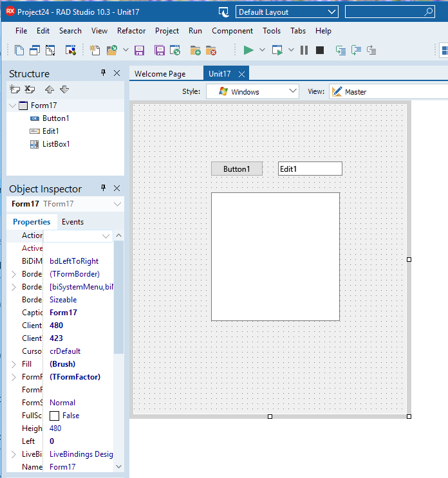Viewport: 448px width, 478px height.
Task: Click the green Run button in the toolbar
Action: tap(248, 50)
